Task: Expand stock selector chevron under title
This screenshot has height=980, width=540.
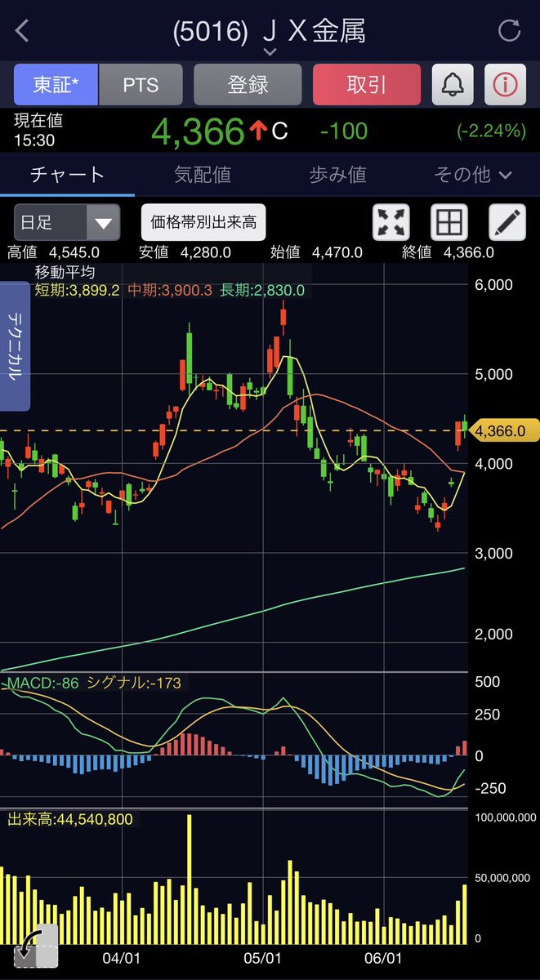Action: [x=270, y=51]
